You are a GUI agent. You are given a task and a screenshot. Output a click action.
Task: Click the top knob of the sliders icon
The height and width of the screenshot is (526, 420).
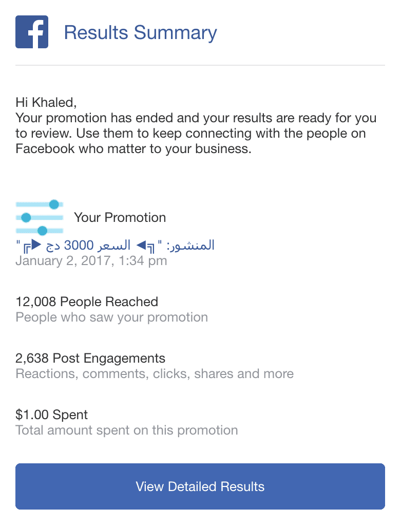pyautogui.click(x=53, y=204)
